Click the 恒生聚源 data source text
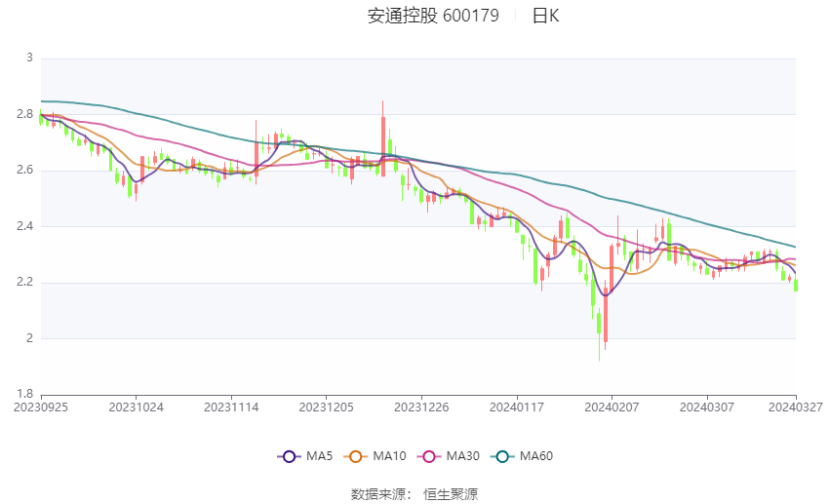 point(451,494)
